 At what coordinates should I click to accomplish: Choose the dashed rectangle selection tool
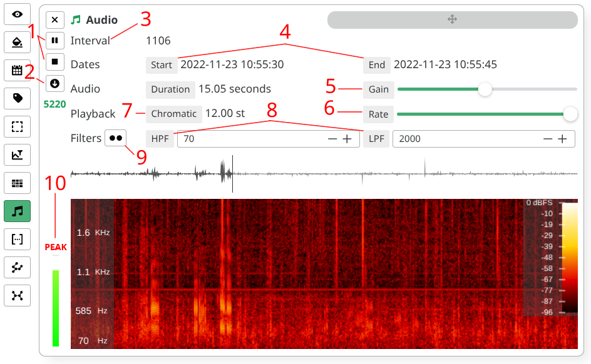pos(18,127)
